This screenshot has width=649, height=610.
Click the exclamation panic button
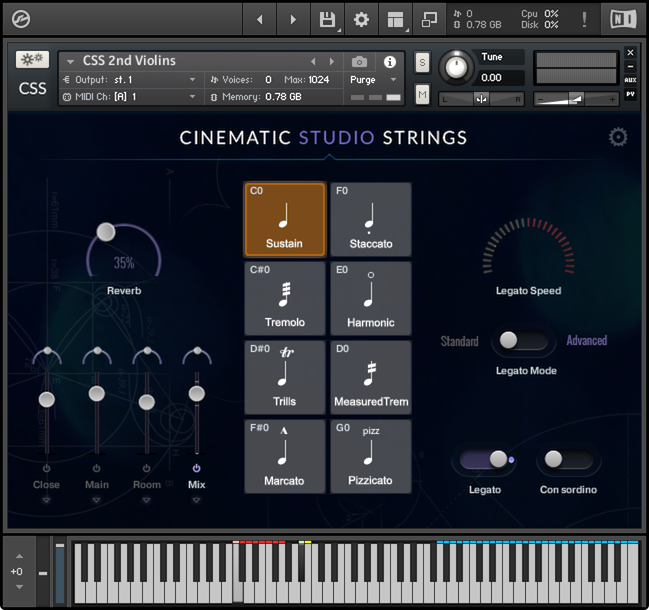coord(584,19)
